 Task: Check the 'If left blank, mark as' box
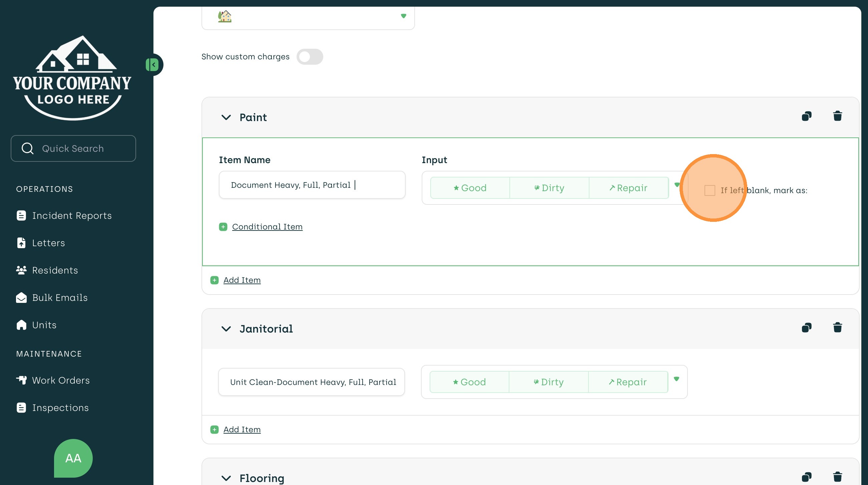pyautogui.click(x=710, y=190)
